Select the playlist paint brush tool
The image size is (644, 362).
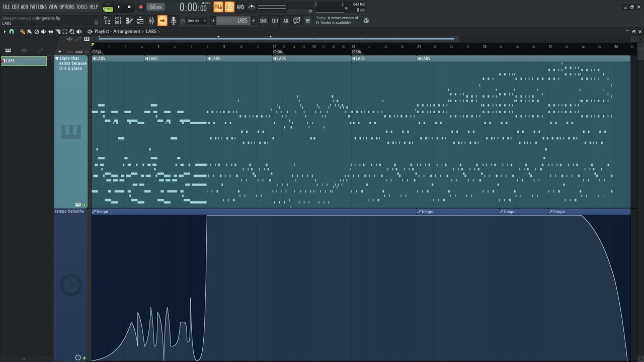[x=29, y=32]
